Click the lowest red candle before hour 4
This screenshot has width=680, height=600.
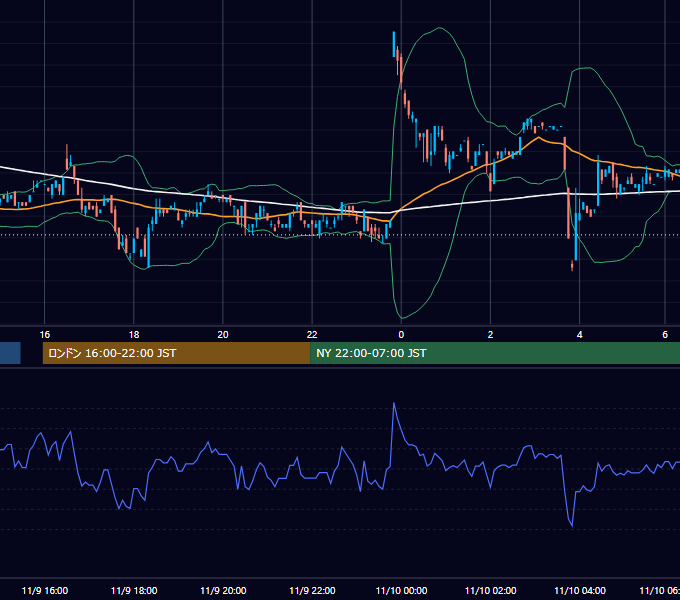pos(572,266)
